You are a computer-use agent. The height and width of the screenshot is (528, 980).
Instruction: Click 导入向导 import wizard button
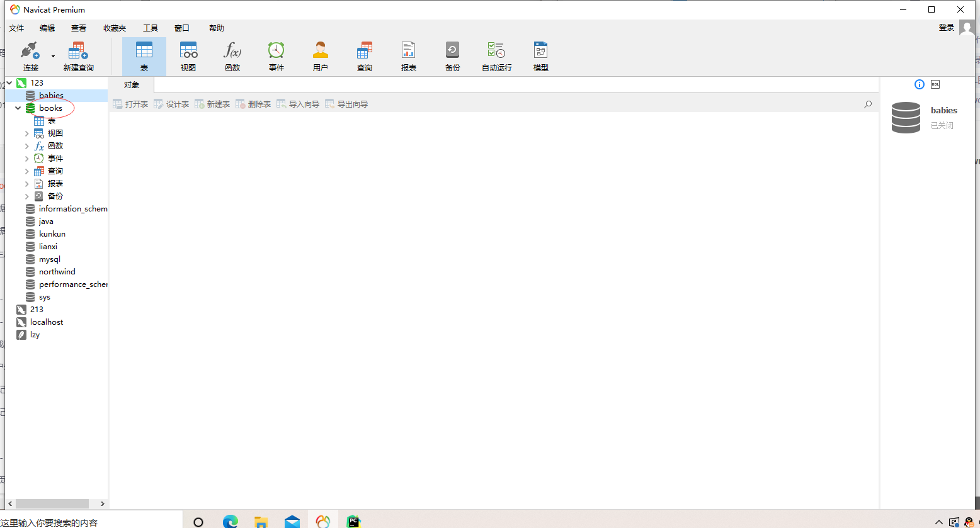298,104
